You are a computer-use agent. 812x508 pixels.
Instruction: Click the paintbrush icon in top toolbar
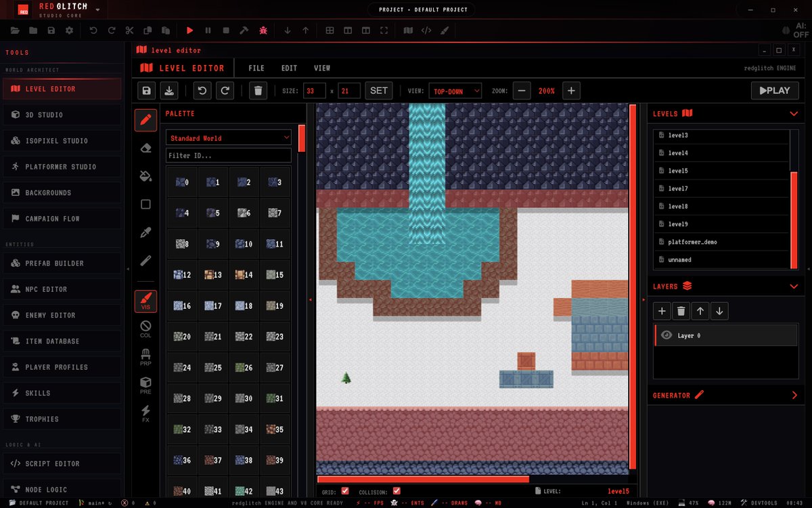(445, 30)
